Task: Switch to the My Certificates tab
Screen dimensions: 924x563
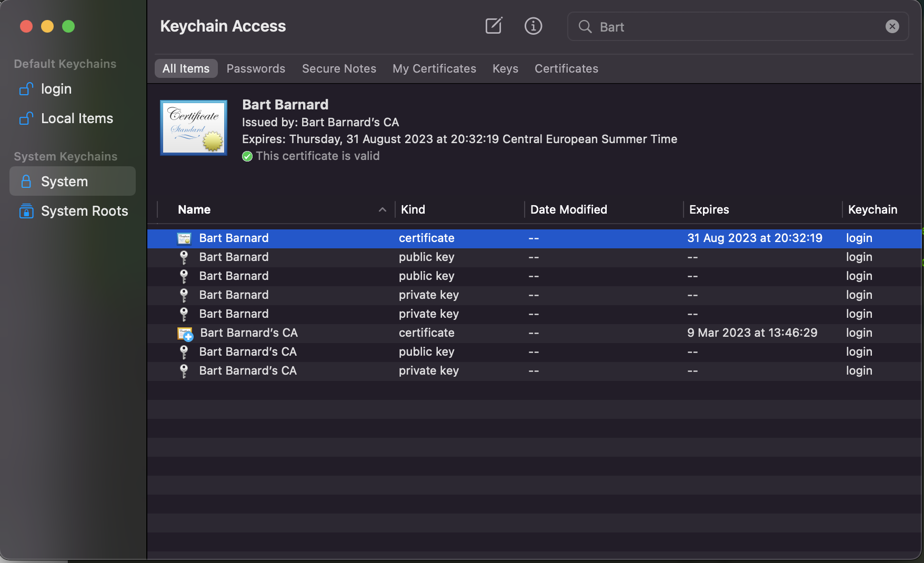Action: [434, 68]
